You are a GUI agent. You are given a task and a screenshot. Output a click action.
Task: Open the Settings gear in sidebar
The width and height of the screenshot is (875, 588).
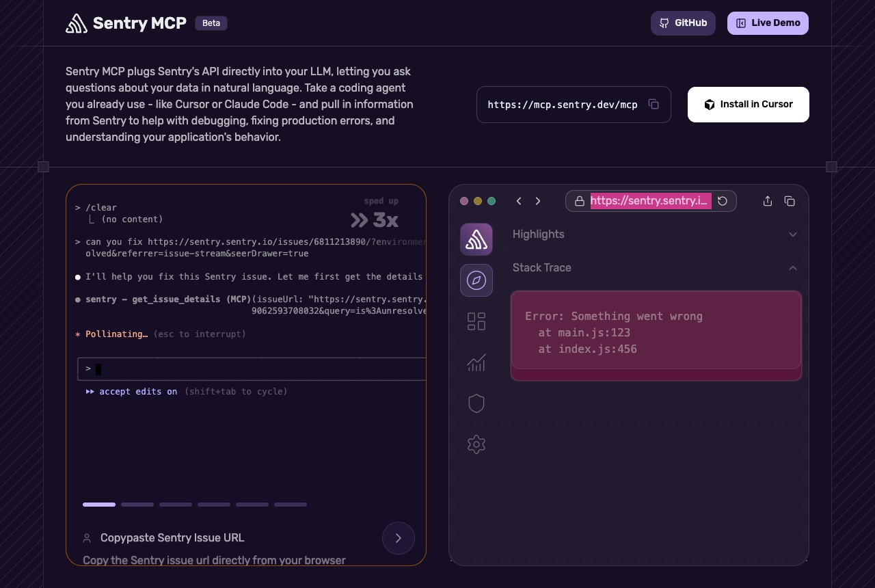[x=476, y=444]
